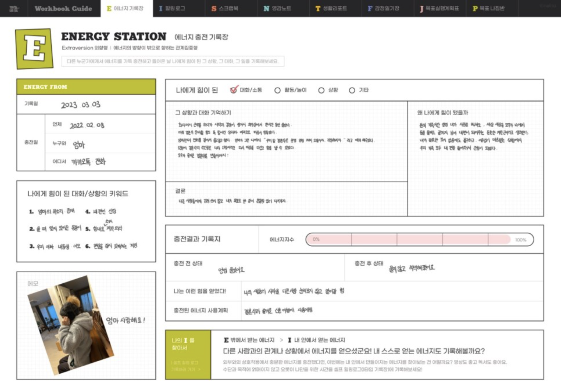Click keyword entry number 3 in the keyword list
This screenshot has height=392, width=561.
pyautogui.click(x=55, y=246)
